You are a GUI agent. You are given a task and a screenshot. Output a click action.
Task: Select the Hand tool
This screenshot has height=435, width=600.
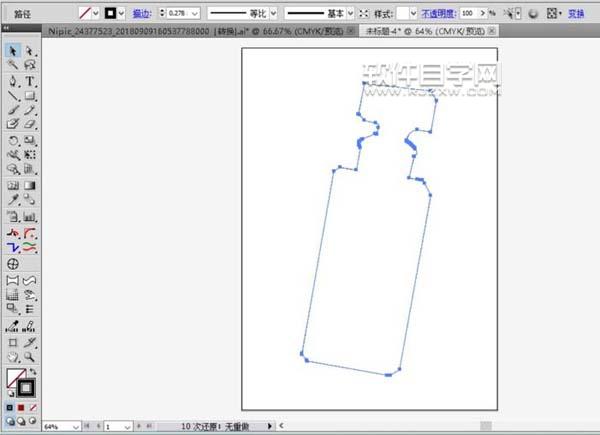click(x=13, y=357)
